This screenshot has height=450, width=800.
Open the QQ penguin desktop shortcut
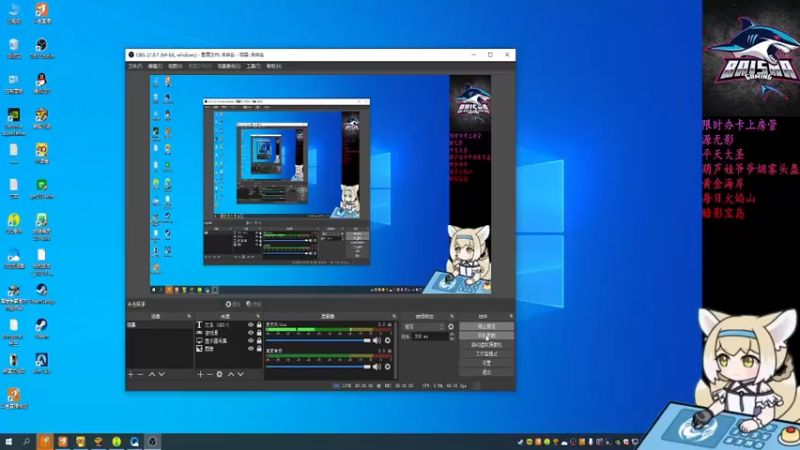41,83
